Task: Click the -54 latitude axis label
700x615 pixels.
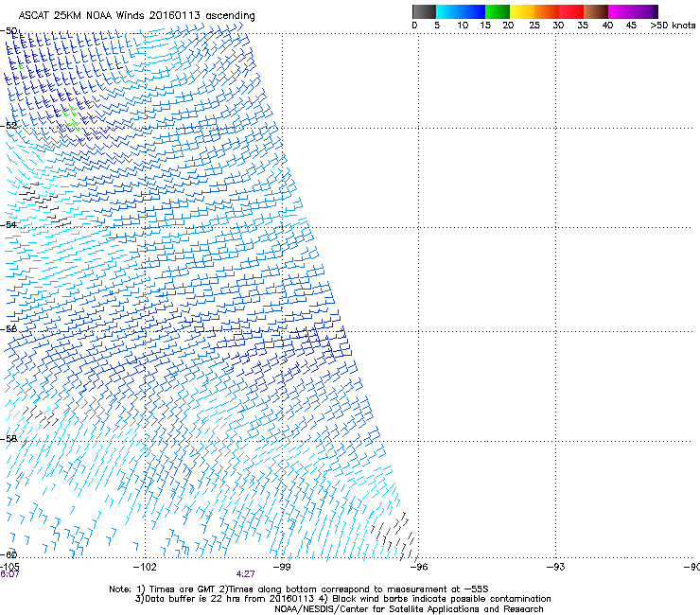Action: [x=8, y=224]
